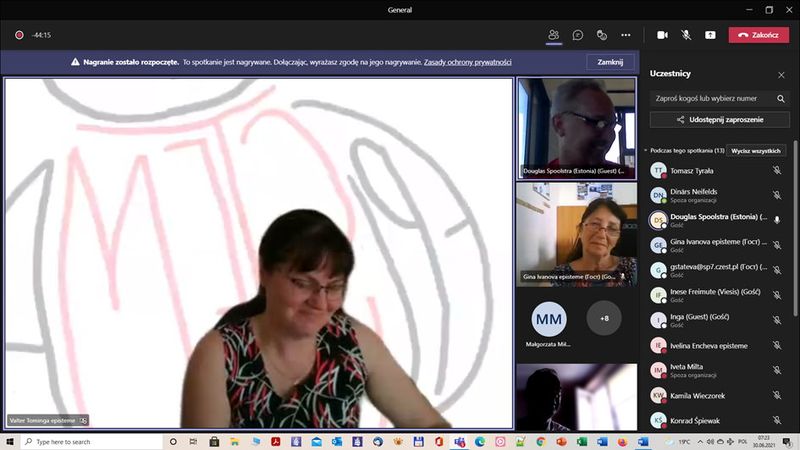800x450 pixels.
Task: Close the Uczestnicy panel
Action: click(781, 75)
